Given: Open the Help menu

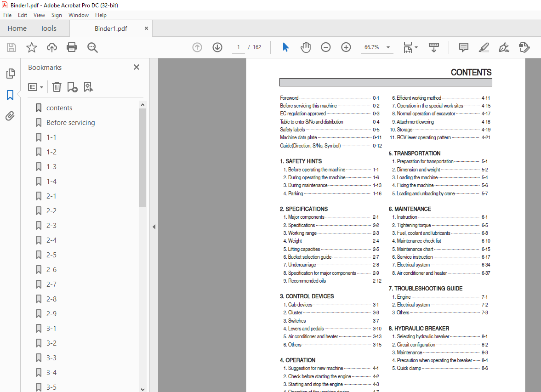Looking at the screenshot, I should point(101,15).
